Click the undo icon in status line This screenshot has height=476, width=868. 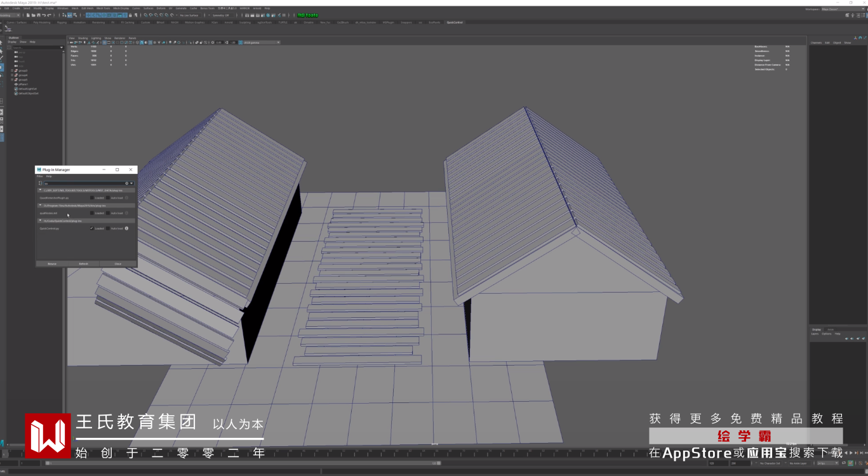pos(43,15)
